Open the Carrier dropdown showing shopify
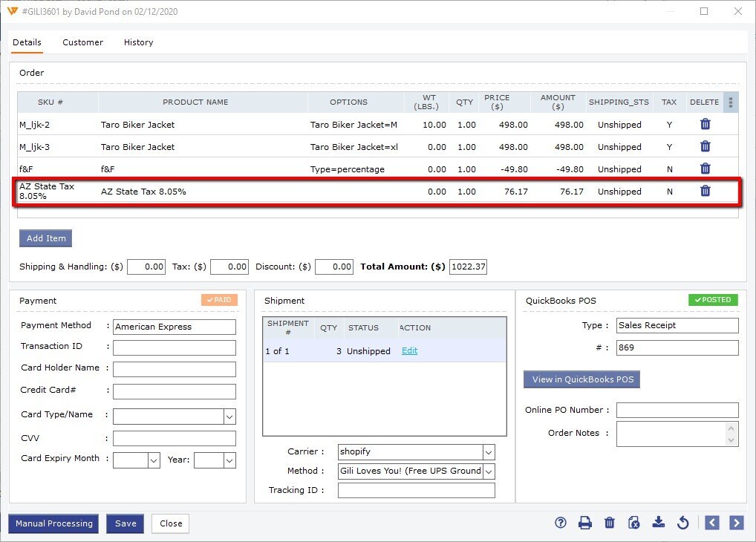This screenshot has width=756, height=542. (488, 452)
